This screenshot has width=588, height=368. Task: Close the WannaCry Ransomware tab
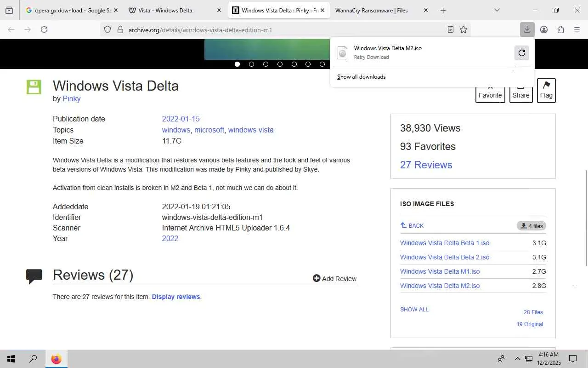point(426,10)
